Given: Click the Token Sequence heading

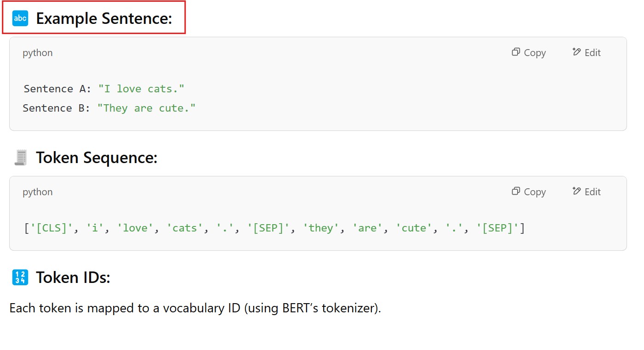Looking at the screenshot, I should point(97,158).
